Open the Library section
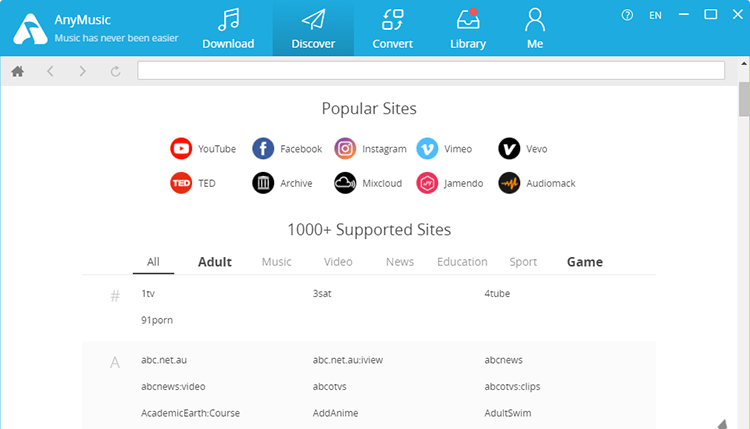 click(x=468, y=29)
